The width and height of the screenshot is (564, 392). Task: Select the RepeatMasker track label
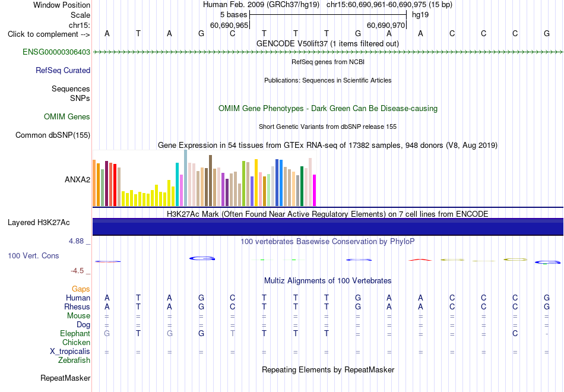tap(65, 378)
